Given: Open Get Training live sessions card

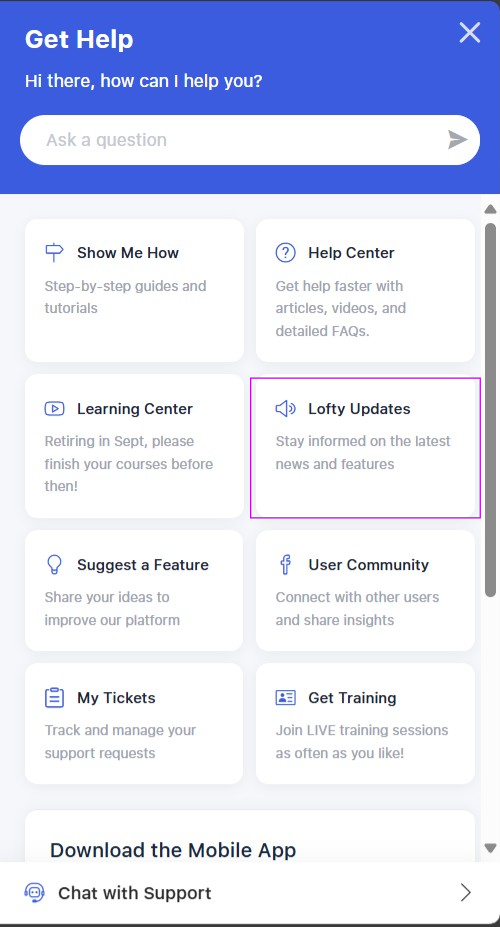Looking at the screenshot, I should click(x=365, y=723).
